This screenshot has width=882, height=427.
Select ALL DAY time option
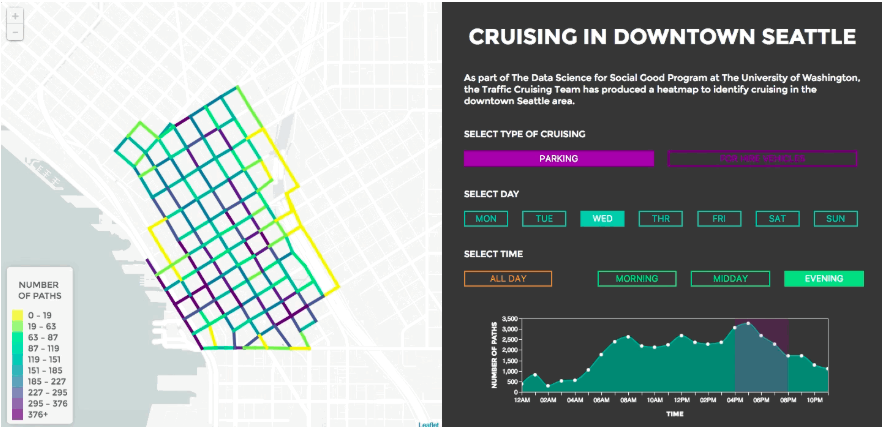(x=508, y=278)
